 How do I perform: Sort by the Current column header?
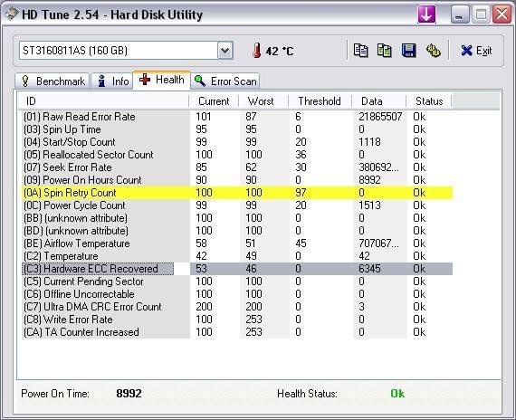click(214, 101)
